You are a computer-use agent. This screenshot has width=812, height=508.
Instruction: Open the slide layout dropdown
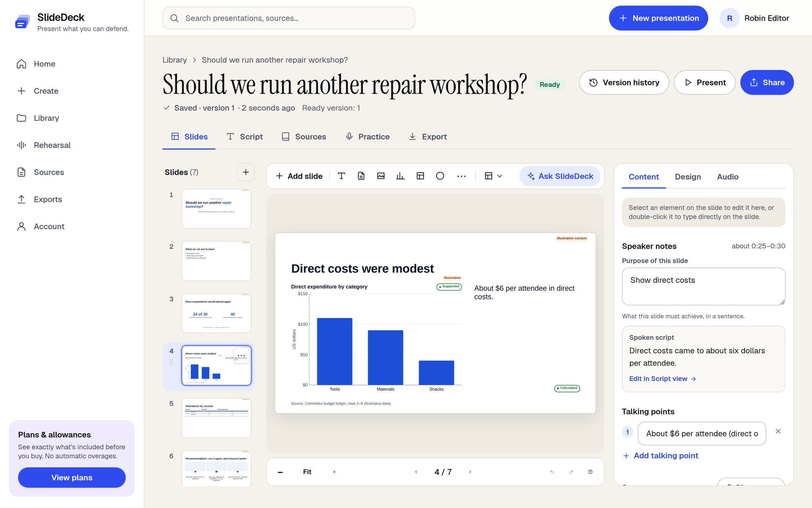point(493,176)
